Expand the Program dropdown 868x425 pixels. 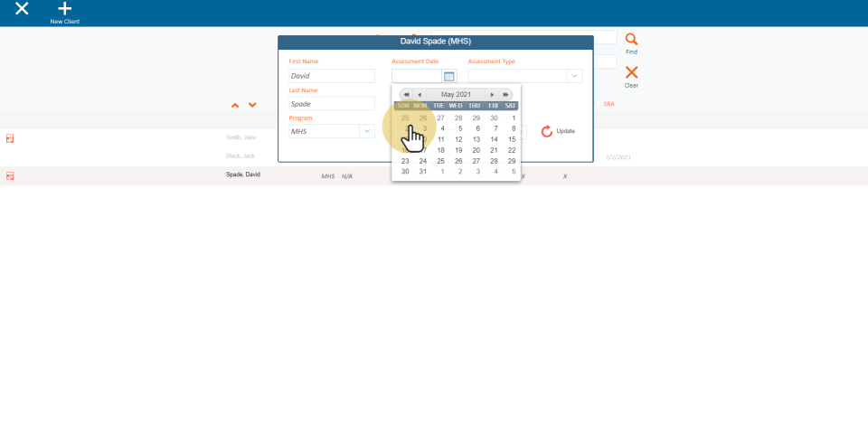[x=367, y=131]
